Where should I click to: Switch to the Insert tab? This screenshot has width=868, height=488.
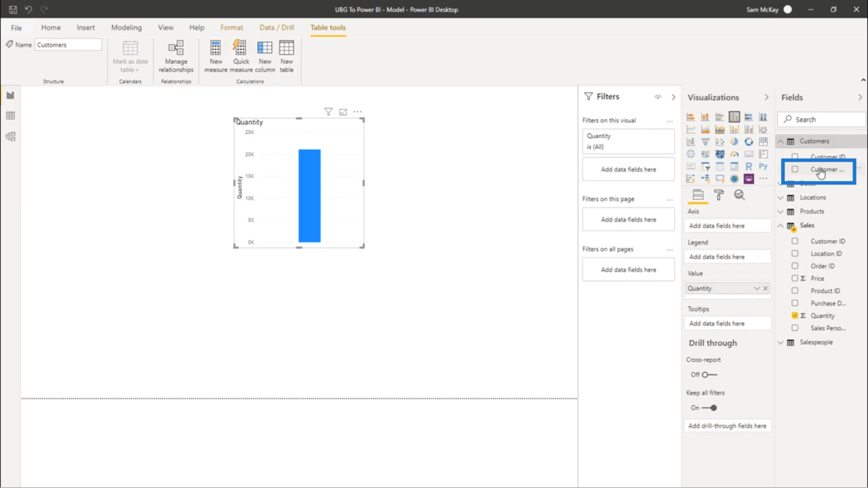[86, 27]
